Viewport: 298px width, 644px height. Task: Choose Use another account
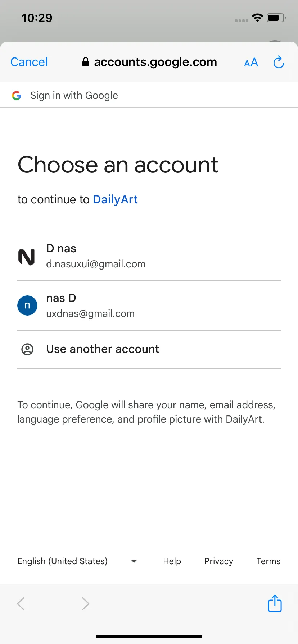click(149, 349)
